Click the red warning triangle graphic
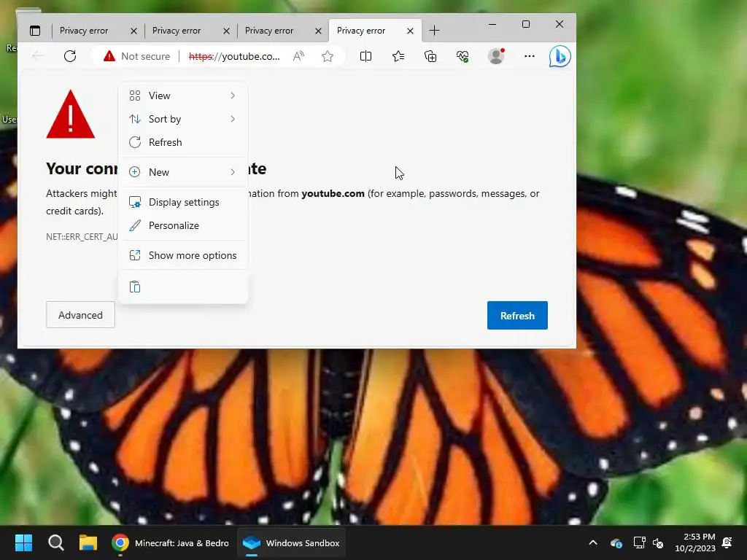747x560 pixels. click(71, 114)
